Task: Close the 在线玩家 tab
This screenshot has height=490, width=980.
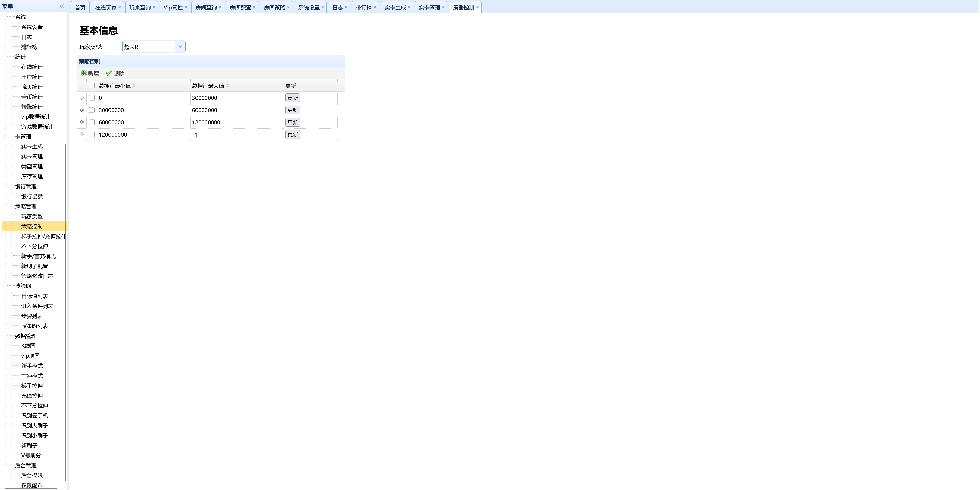Action: pyautogui.click(x=120, y=7)
